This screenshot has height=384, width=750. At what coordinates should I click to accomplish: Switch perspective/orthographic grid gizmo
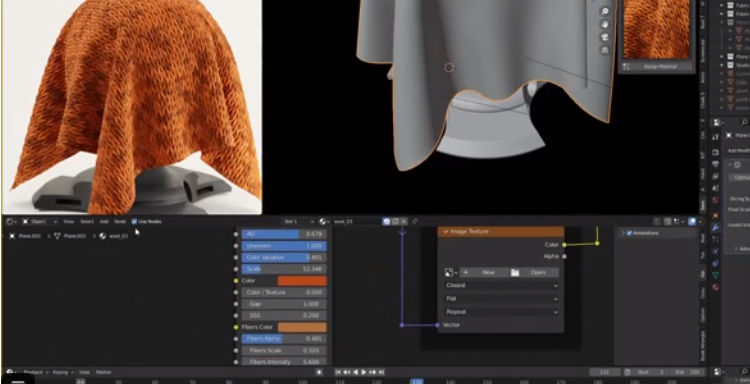[x=605, y=50]
